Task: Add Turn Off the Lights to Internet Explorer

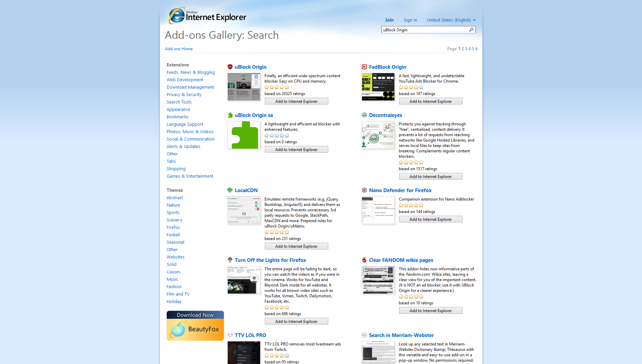Action: click(296, 321)
